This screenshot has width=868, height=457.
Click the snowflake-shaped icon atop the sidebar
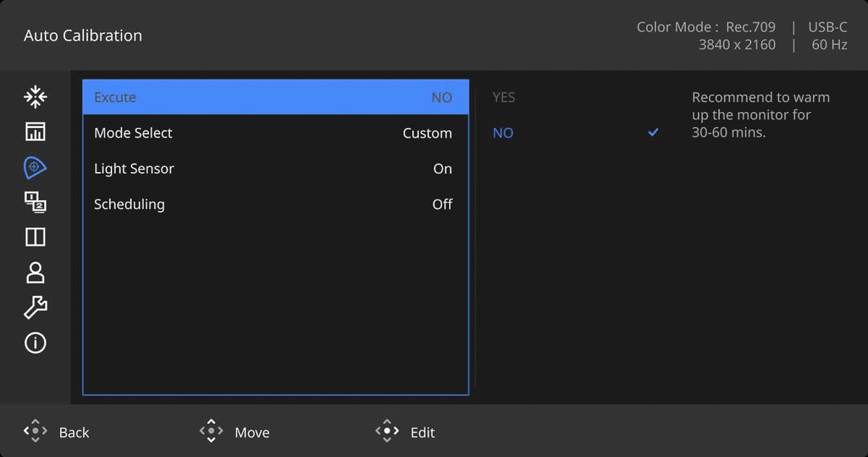[35, 97]
